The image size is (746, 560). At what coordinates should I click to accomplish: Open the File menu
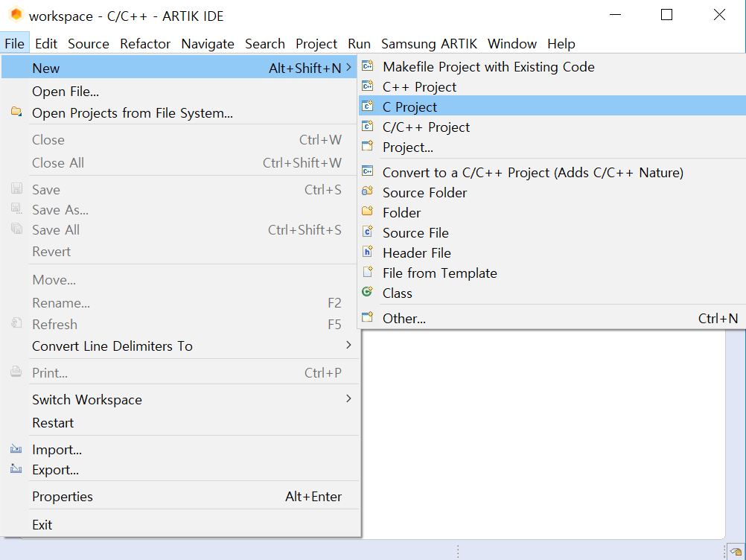click(15, 44)
